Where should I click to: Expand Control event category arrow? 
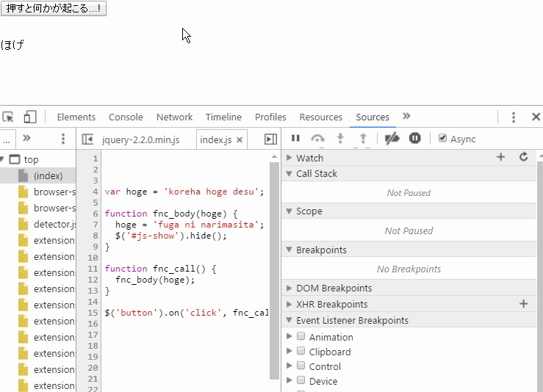290,366
